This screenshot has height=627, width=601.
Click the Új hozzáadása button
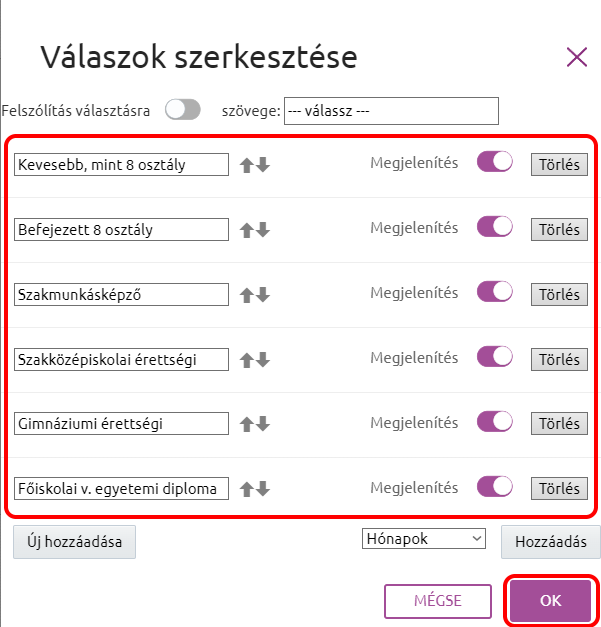click(x=74, y=542)
